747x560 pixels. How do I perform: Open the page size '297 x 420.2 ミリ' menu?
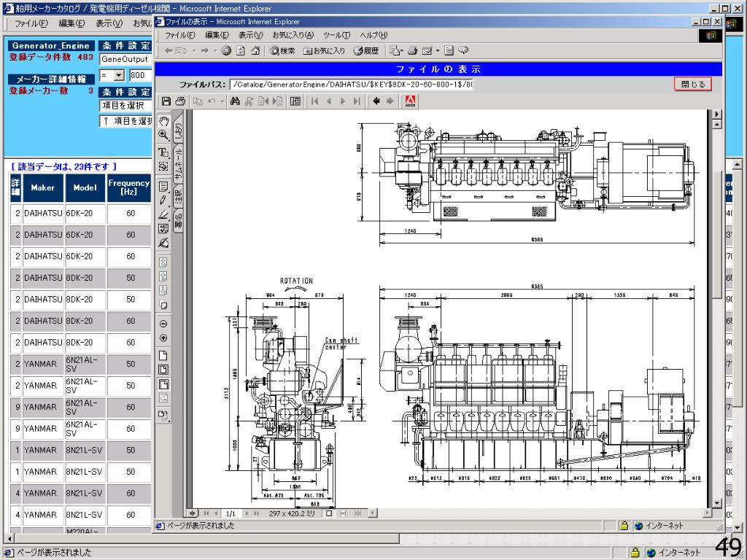292,514
